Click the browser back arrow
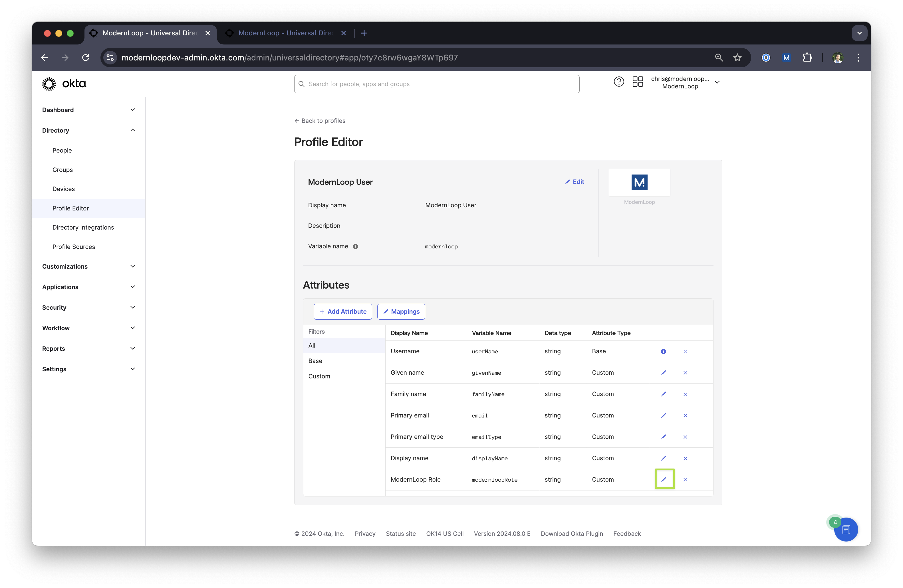Image resolution: width=903 pixels, height=588 pixels. click(x=45, y=58)
